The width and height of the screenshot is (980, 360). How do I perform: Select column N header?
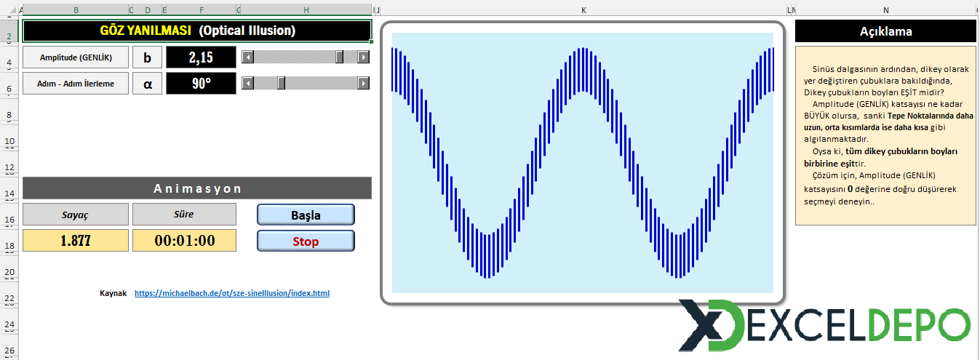(x=885, y=10)
